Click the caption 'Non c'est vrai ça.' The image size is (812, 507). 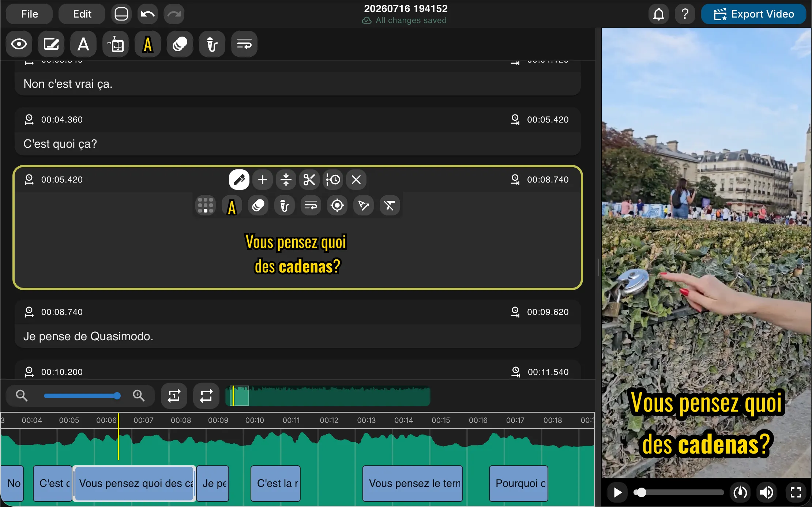68,84
